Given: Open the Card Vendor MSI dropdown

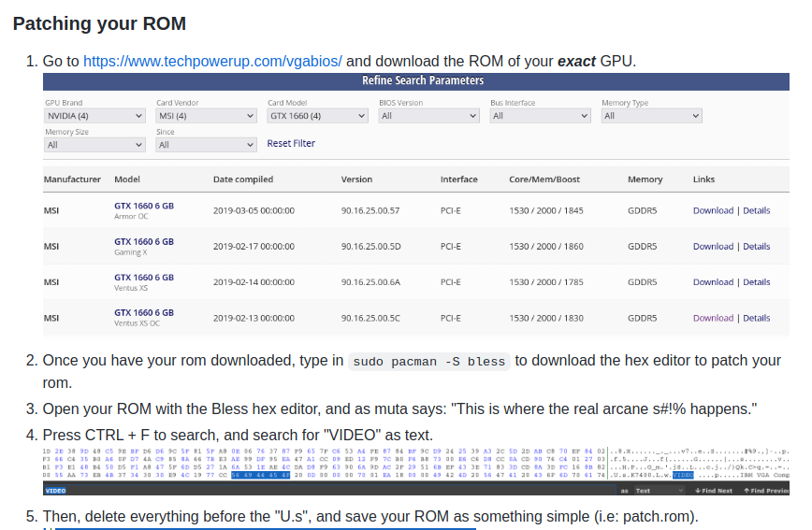Looking at the screenshot, I should coord(206,116).
